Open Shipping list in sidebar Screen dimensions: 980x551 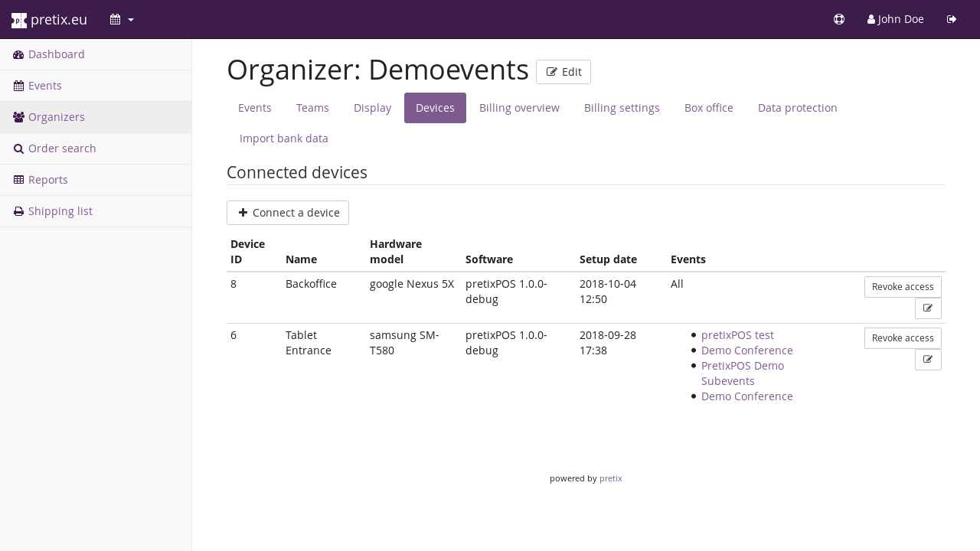[x=60, y=211]
